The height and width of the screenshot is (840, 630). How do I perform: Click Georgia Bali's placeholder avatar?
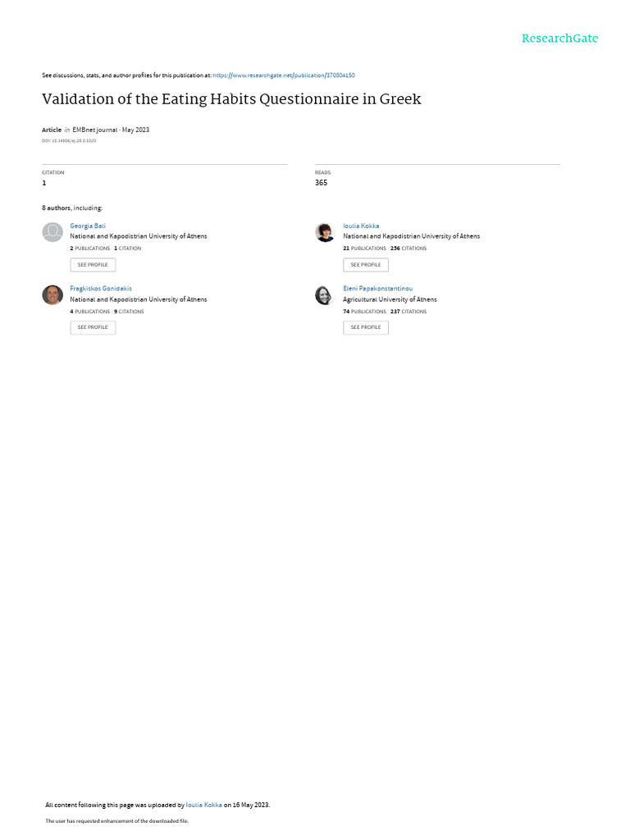(x=52, y=232)
